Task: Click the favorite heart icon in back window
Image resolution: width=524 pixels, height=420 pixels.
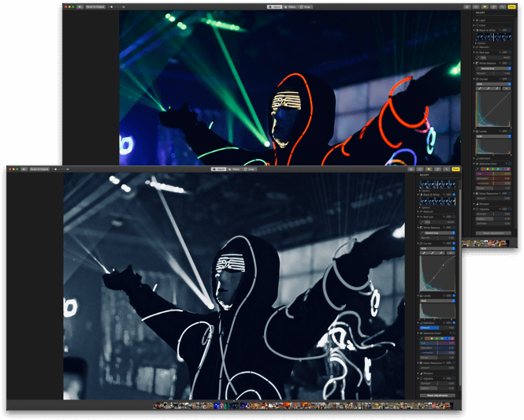Action: [485, 6]
